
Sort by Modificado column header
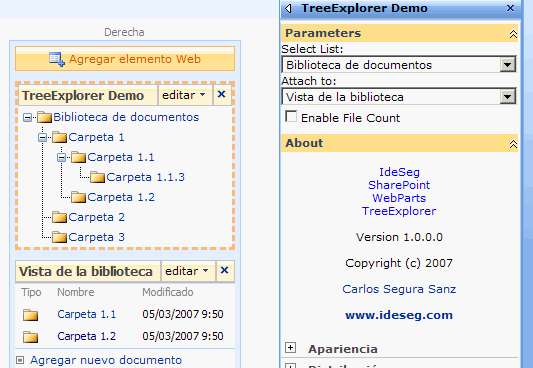coord(168,292)
